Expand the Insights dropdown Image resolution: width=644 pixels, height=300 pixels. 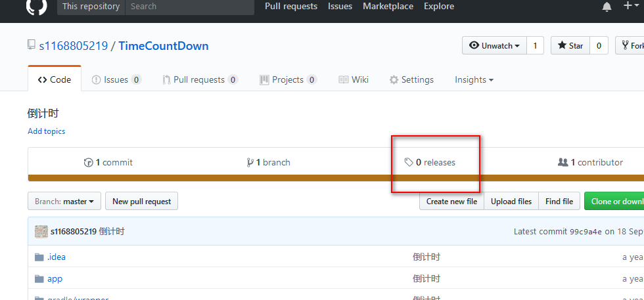[474, 79]
